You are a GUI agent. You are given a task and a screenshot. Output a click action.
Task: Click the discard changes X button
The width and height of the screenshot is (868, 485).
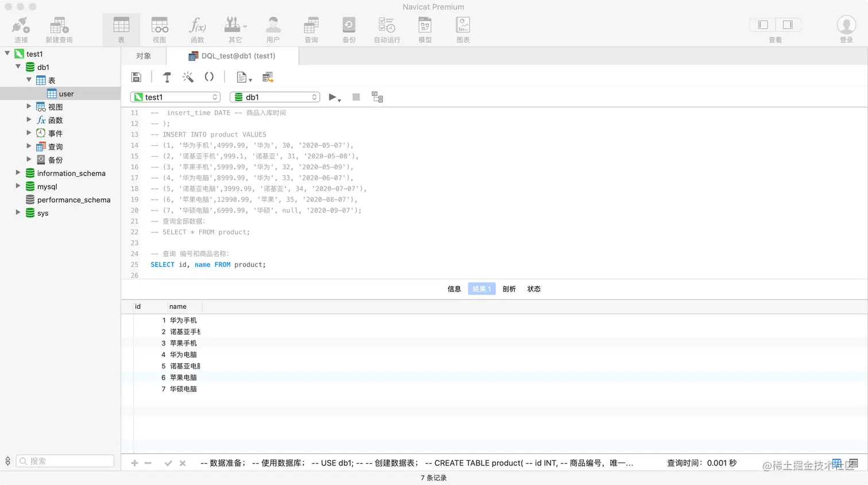pos(183,463)
